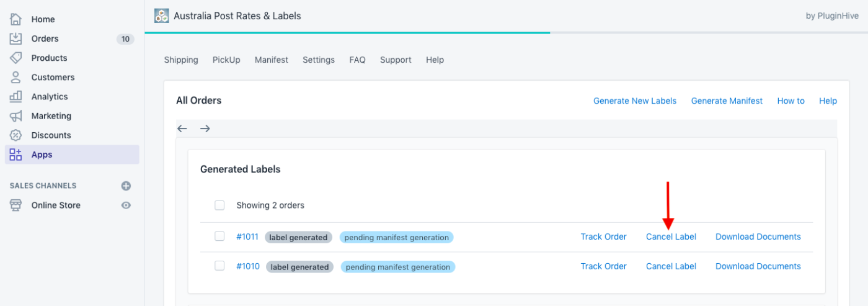Image resolution: width=868 pixels, height=306 pixels.
Task: Click Showing 2 orders text
Action: pos(270,205)
